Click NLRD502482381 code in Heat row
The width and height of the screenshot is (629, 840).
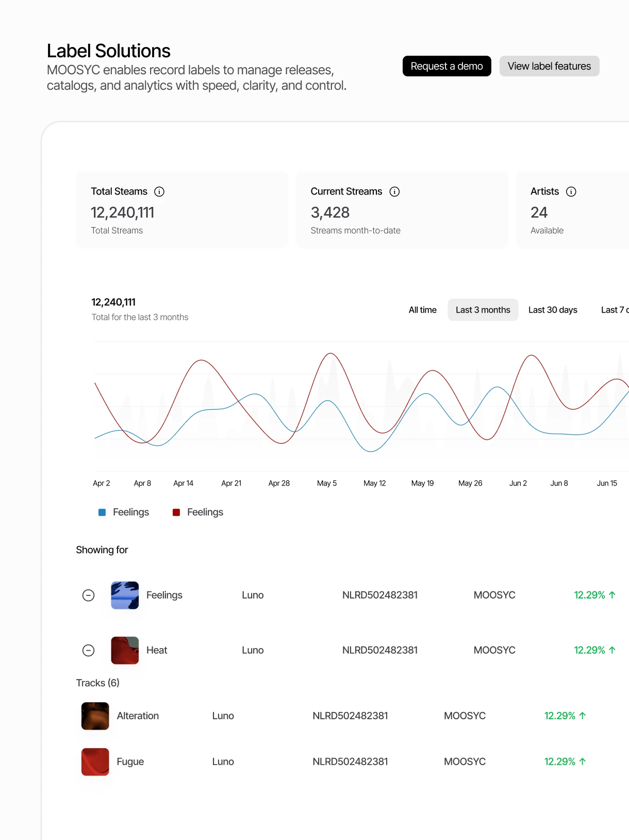pos(380,650)
